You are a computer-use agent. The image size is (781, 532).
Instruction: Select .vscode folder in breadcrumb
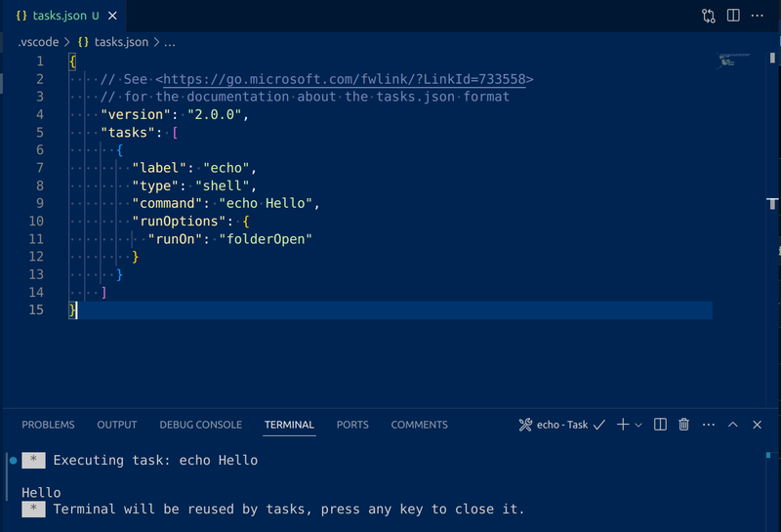(x=38, y=42)
